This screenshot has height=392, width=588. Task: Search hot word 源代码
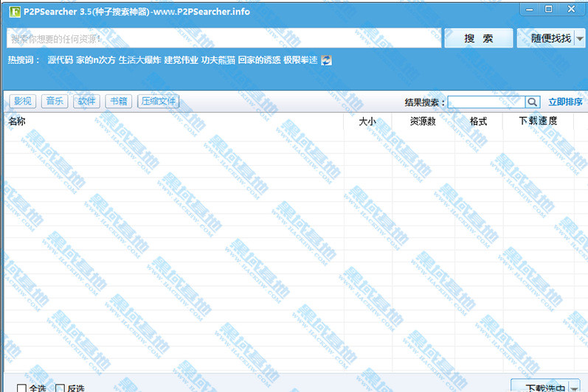(x=60, y=60)
